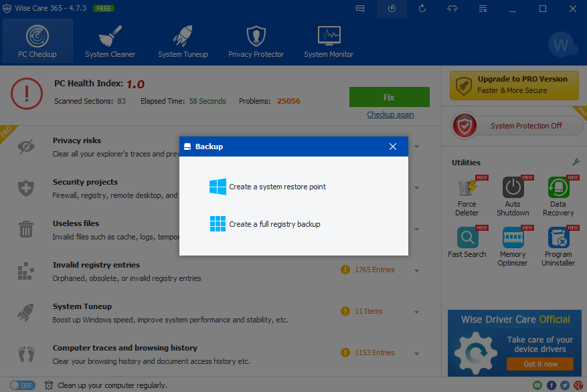This screenshot has width=587, height=392.
Task: Switch to System Cleaner tab
Action: [x=110, y=41]
